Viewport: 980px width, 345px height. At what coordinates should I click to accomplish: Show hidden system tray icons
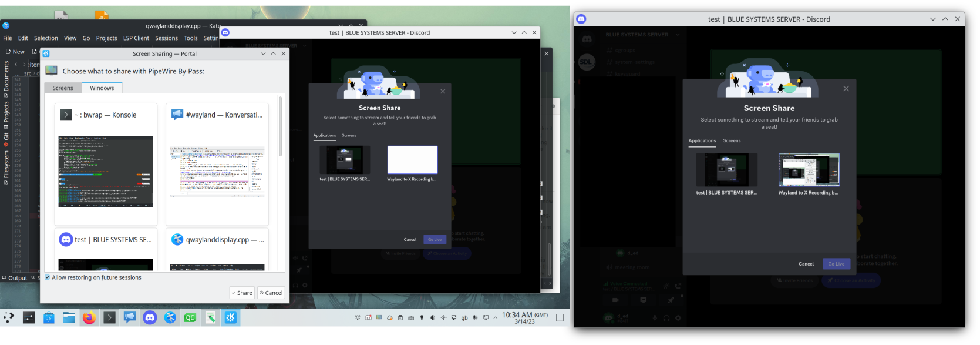(x=495, y=318)
